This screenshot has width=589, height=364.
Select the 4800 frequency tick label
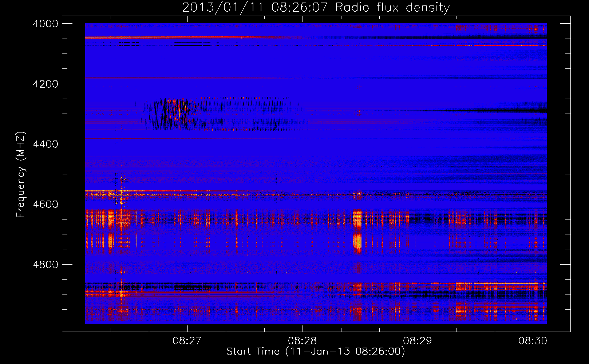pyautogui.click(x=46, y=265)
